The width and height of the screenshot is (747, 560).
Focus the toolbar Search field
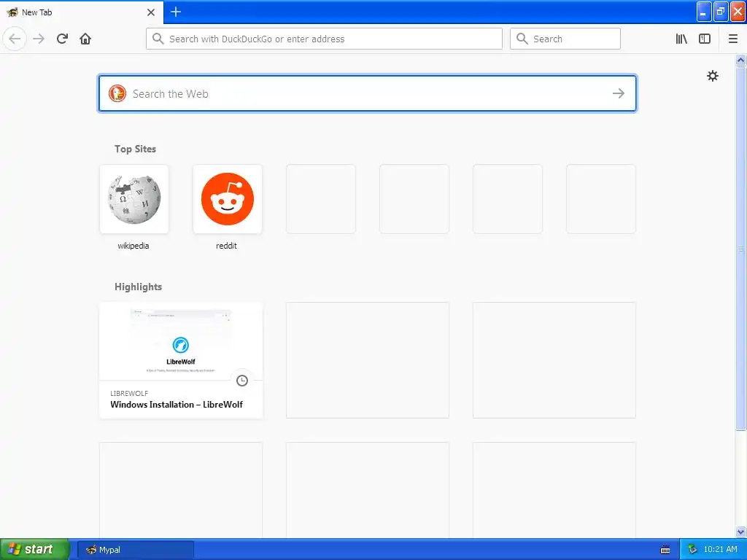[x=565, y=39]
